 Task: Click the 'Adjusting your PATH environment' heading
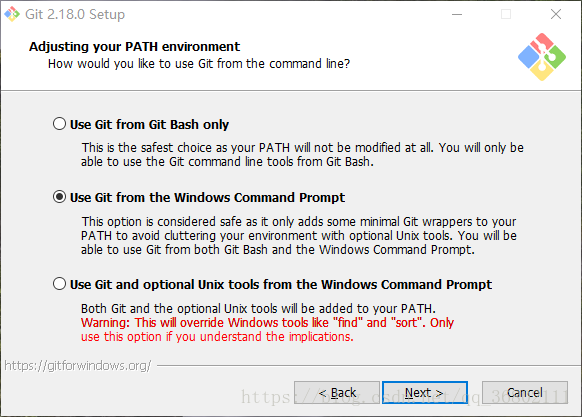134,47
